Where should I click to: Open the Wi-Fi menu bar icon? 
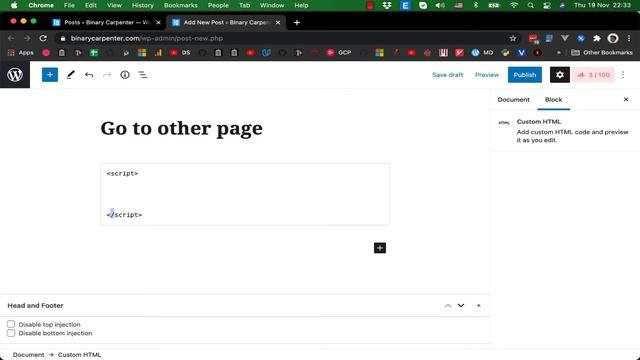tap(513, 5)
